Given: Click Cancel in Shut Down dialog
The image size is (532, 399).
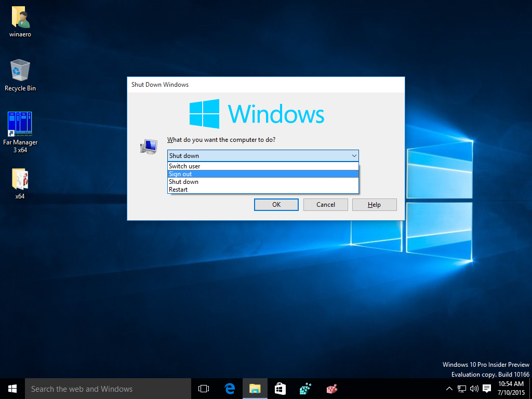Looking at the screenshot, I should [x=326, y=205].
